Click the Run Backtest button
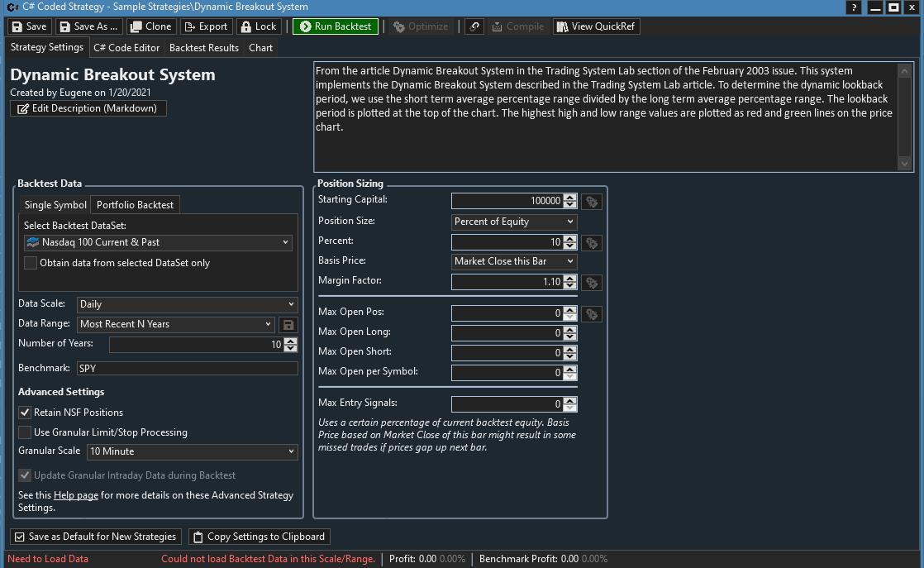The width and height of the screenshot is (924, 568). pos(335,26)
